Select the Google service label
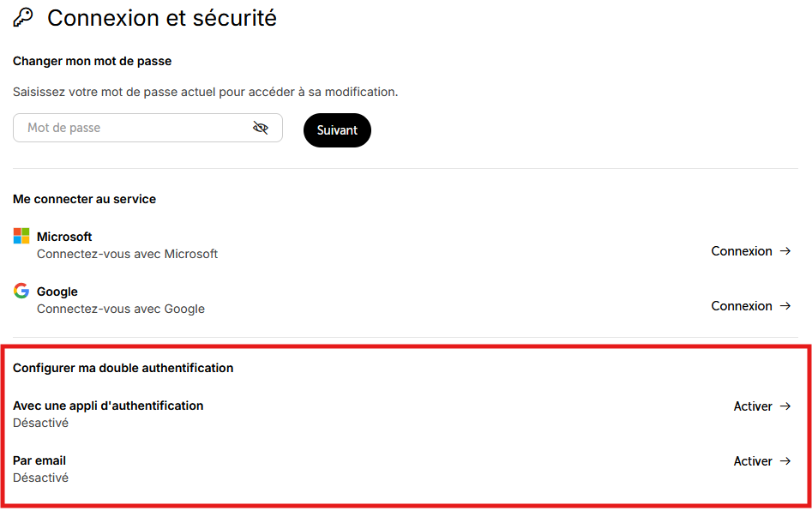812x511 pixels. 57,292
